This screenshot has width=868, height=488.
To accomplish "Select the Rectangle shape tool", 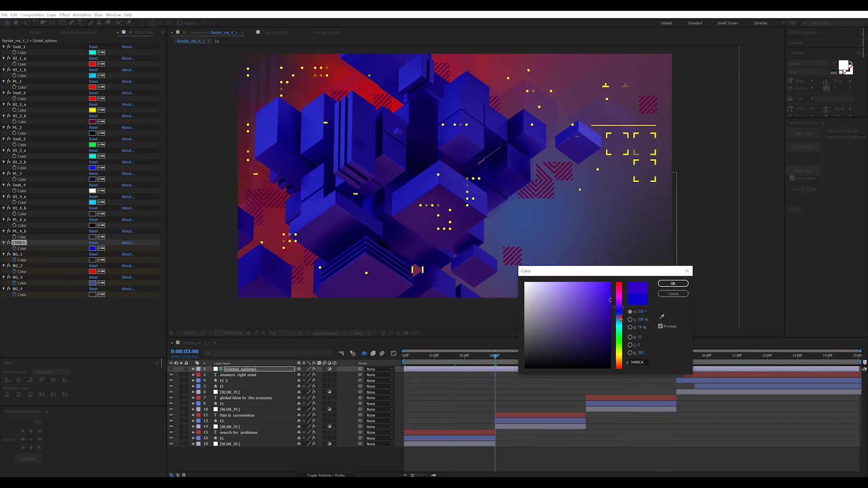I will (x=63, y=23).
